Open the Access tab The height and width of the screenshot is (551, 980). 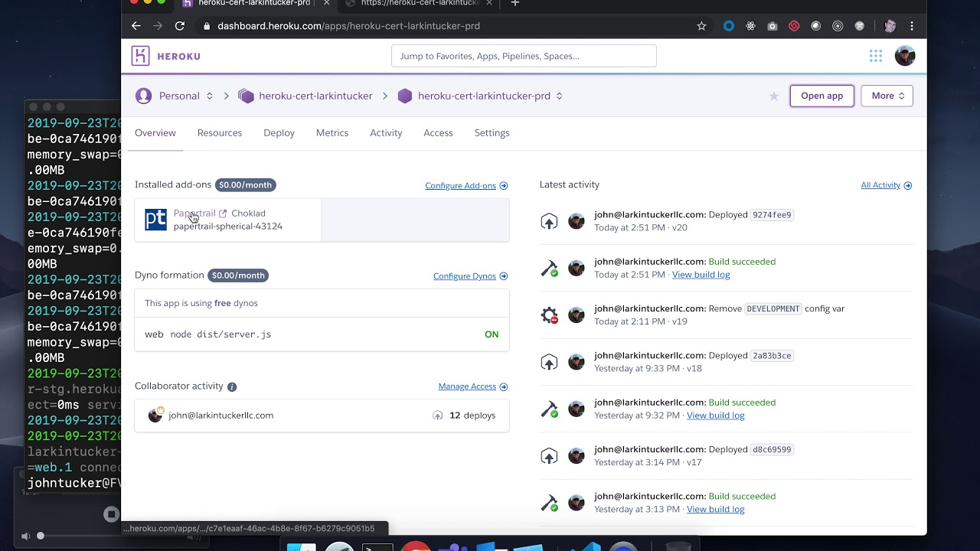tap(438, 133)
